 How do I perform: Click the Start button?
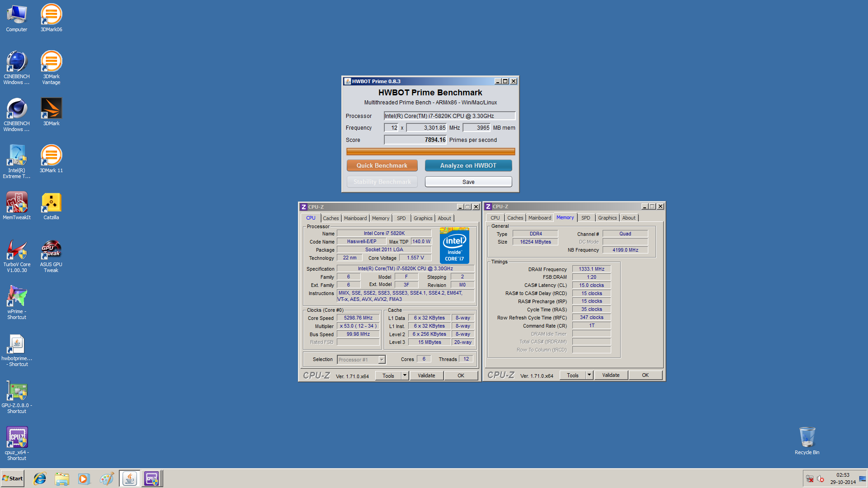(13, 479)
